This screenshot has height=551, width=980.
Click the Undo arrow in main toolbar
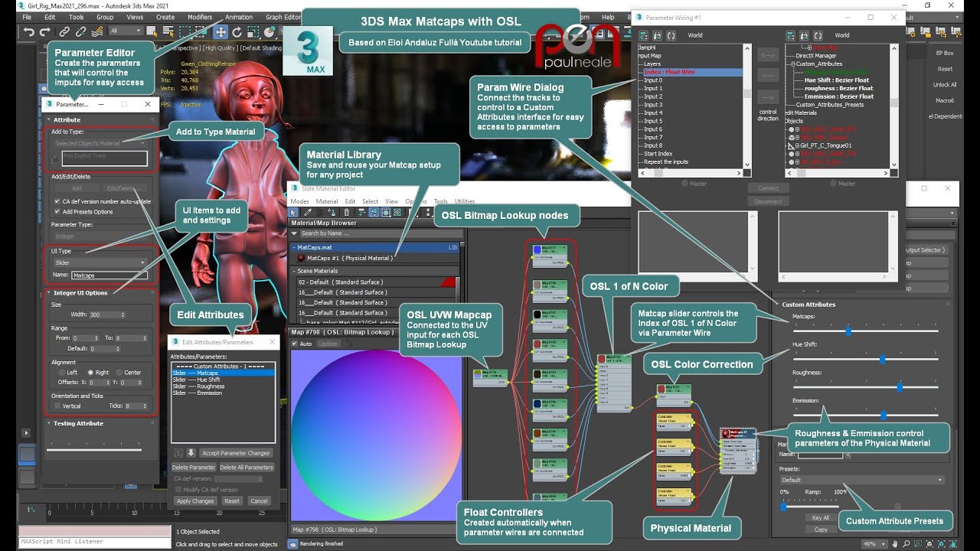29,31
